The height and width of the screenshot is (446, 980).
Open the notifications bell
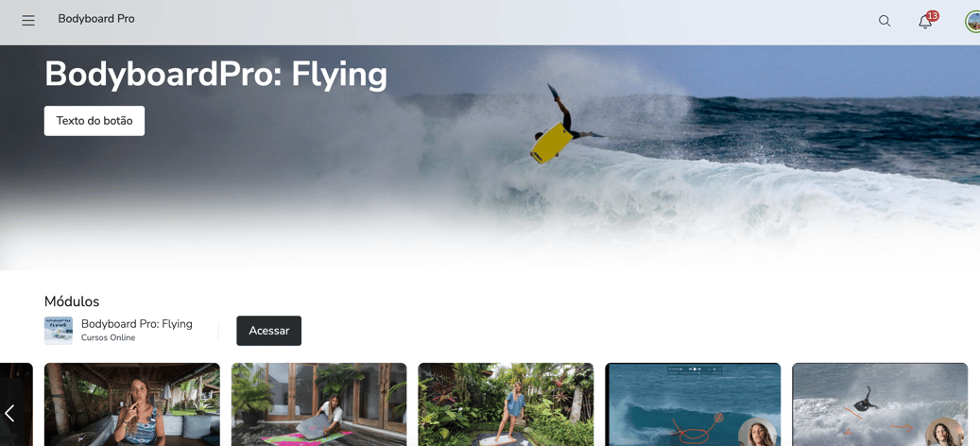[x=924, y=22]
